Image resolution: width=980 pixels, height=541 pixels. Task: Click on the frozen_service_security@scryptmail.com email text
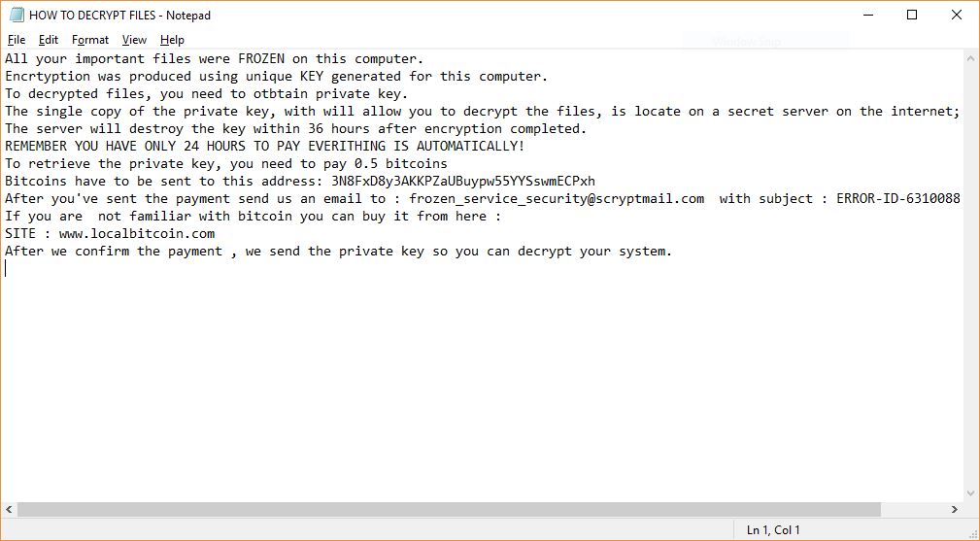[x=557, y=199]
